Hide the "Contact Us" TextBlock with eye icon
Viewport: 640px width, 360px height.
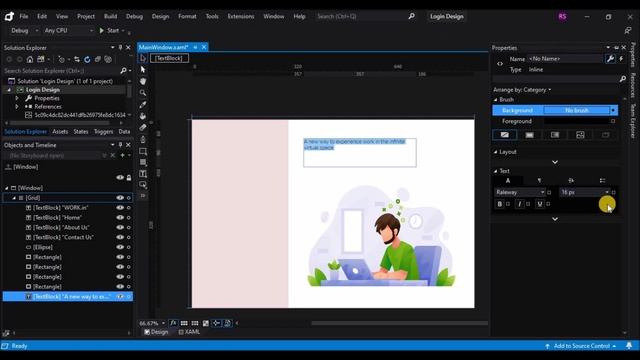(120, 237)
